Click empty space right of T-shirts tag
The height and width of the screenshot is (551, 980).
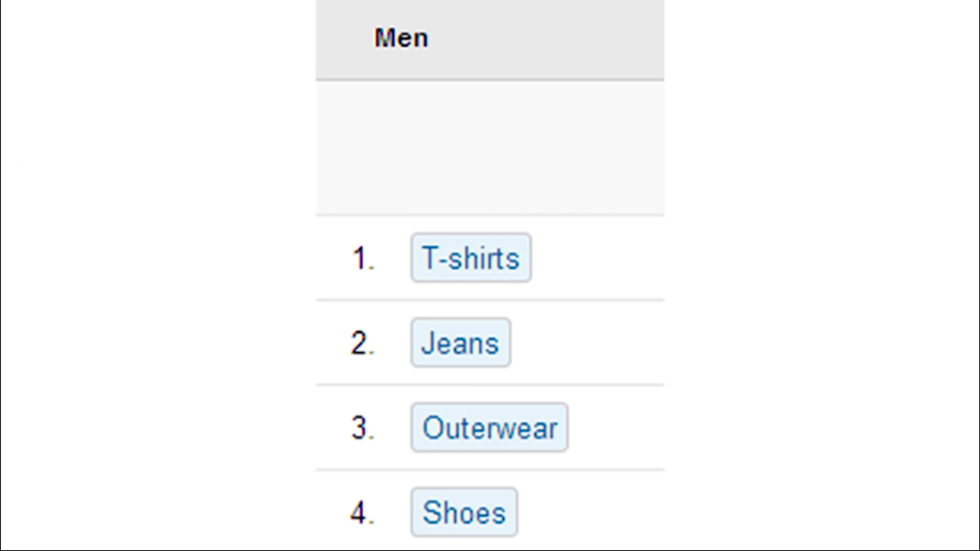coord(598,258)
